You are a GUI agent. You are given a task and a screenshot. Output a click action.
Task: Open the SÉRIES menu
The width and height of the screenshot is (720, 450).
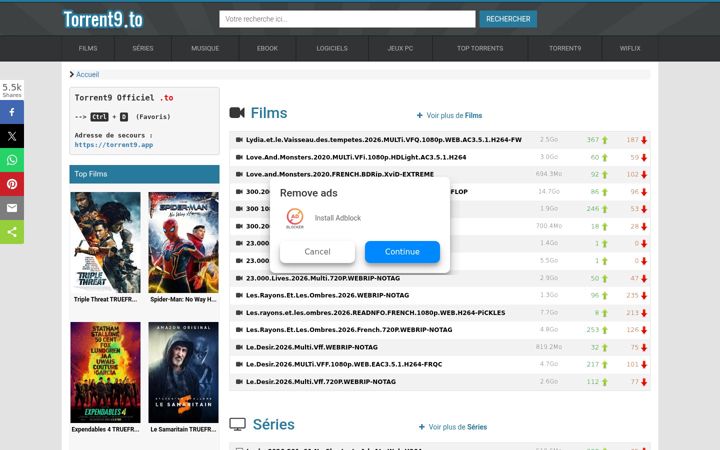pos(143,48)
